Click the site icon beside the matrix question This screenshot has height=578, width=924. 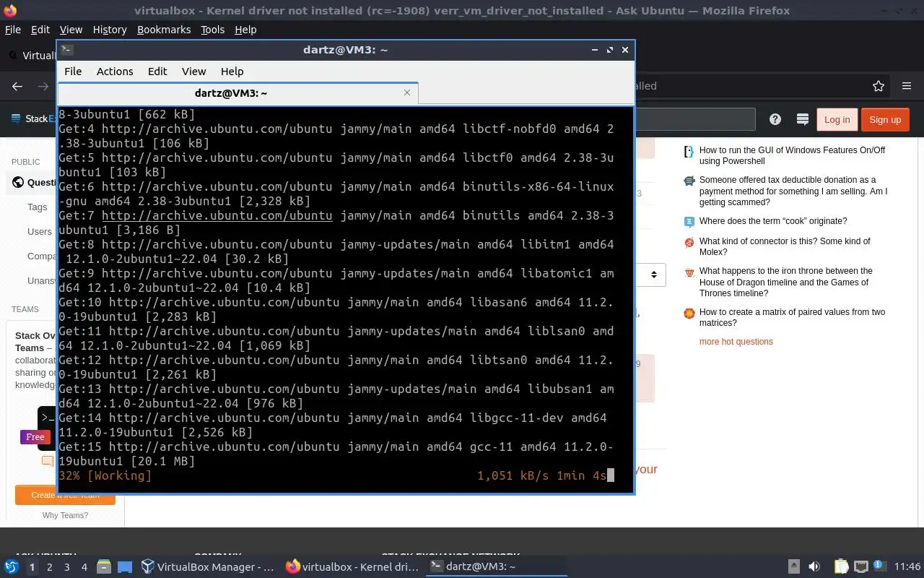[x=689, y=313]
